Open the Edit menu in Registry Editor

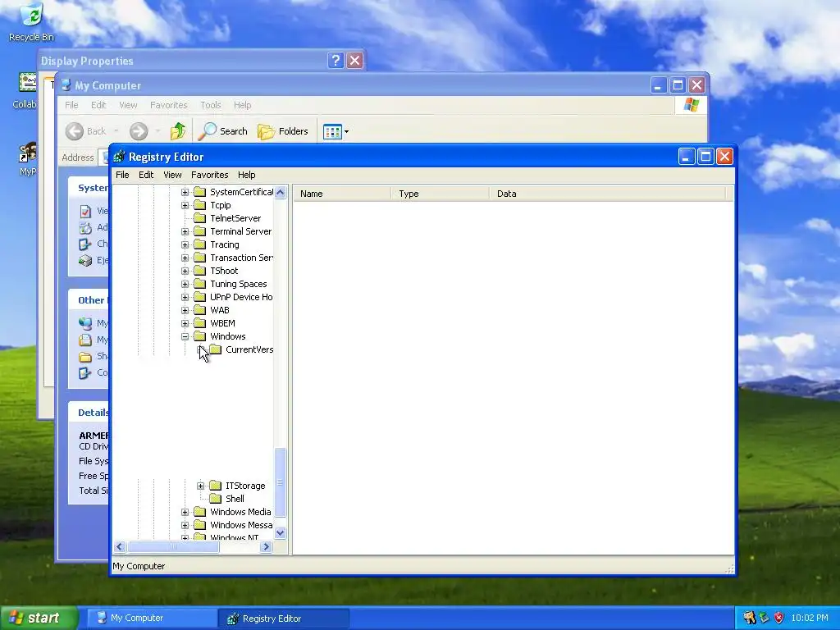(x=146, y=175)
